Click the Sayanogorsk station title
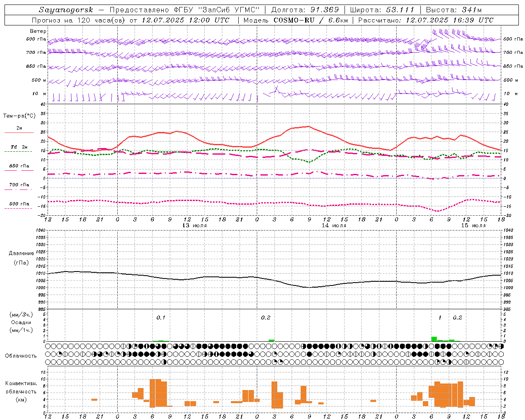525x420 pixels. tap(66, 10)
